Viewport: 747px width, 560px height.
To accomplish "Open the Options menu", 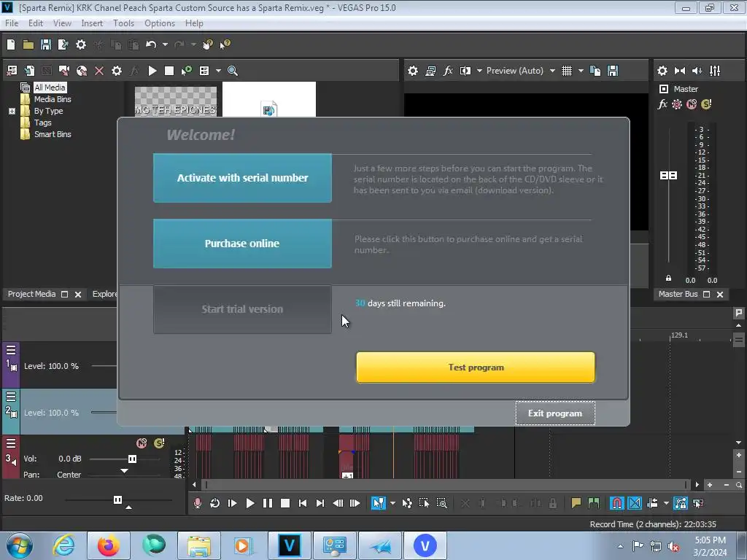I will point(160,23).
